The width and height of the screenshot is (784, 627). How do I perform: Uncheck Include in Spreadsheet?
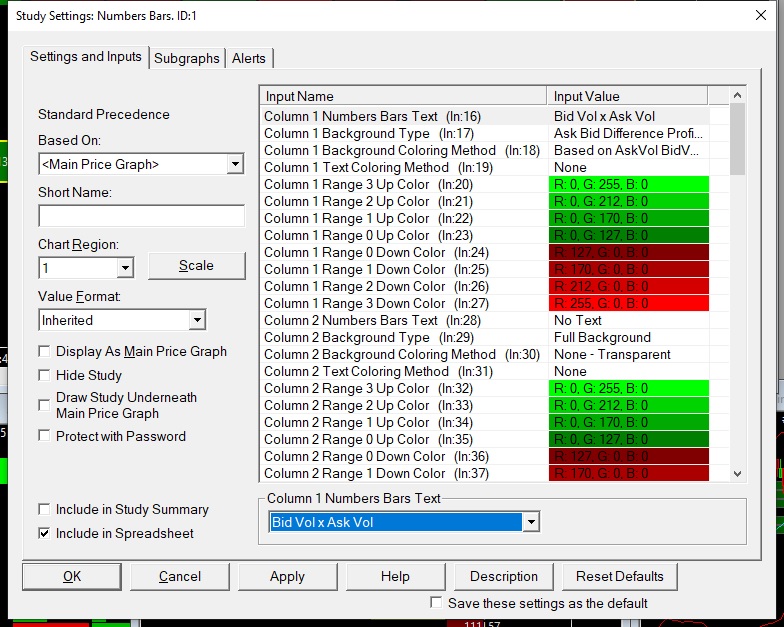click(x=44, y=534)
